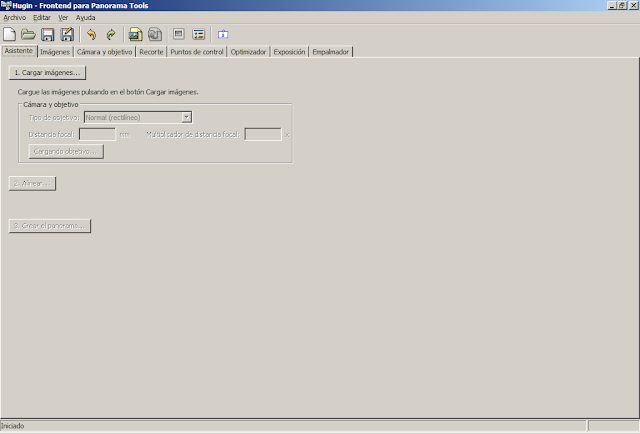640x434 pixels.
Task: Minimize the Hugin window
Action: pos(612,5)
